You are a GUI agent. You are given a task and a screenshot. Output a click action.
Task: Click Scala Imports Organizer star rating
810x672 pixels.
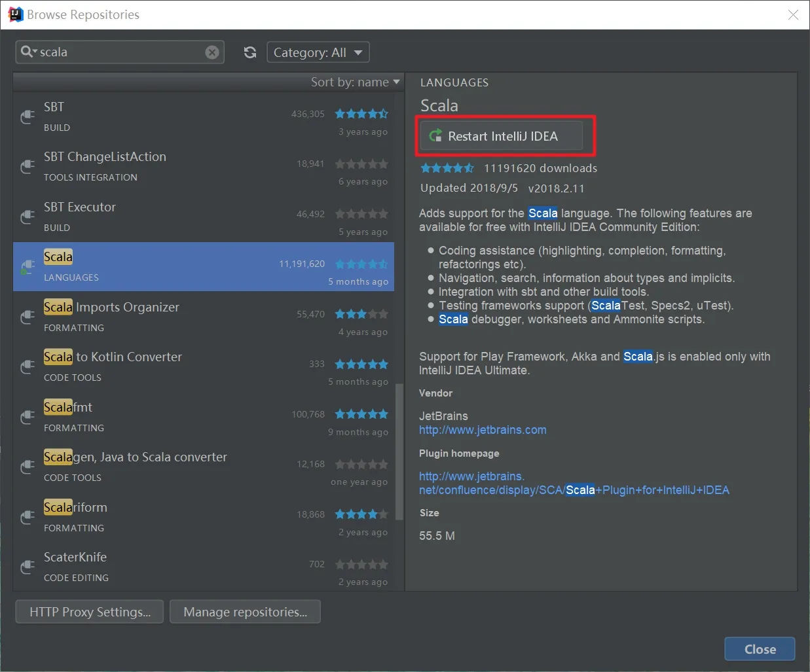pos(361,314)
